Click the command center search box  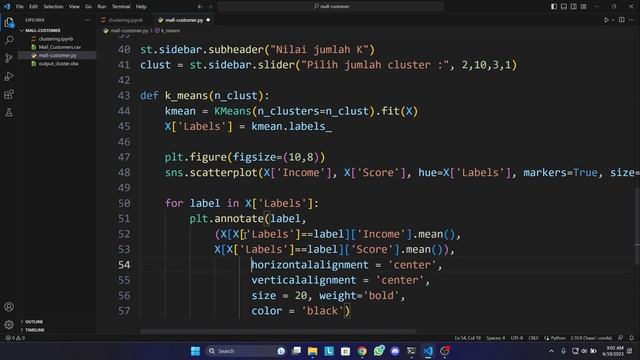331,7
